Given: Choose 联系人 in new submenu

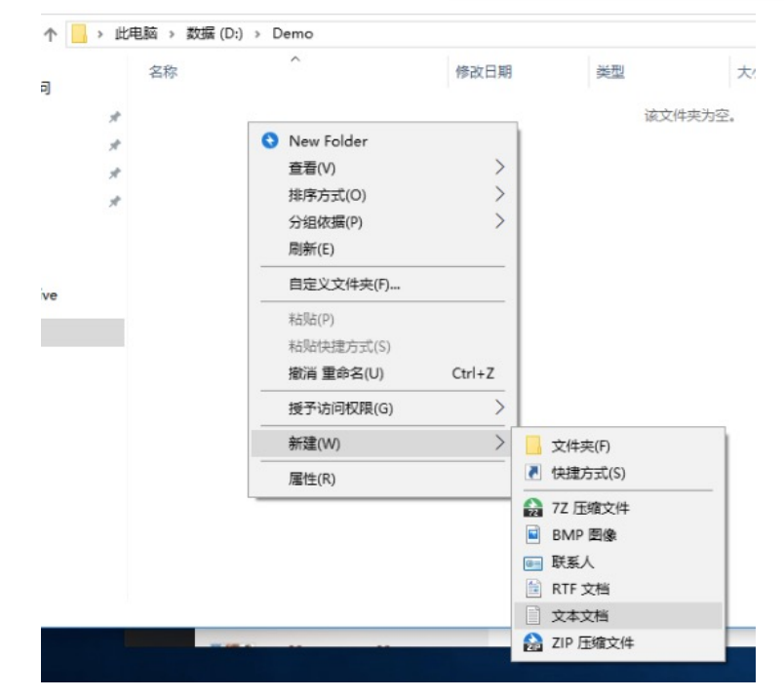Looking at the screenshot, I should click(618, 562).
